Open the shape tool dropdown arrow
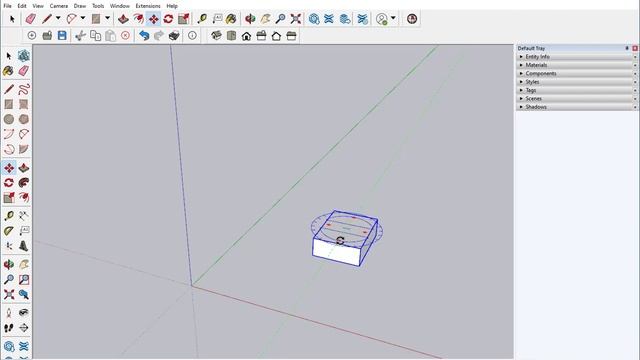Screen dimensions: 640x360 tap(108, 18)
